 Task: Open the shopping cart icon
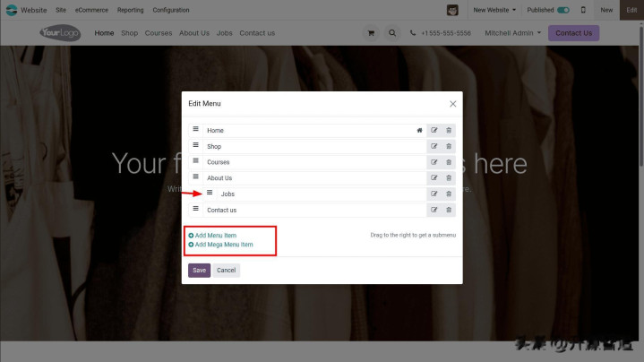click(x=371, y=33)
